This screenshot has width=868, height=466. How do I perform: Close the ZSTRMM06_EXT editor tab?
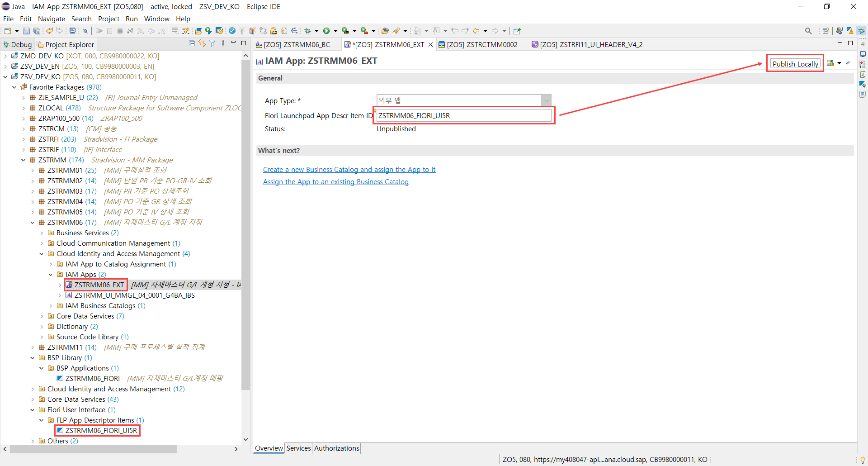(431, 44)
